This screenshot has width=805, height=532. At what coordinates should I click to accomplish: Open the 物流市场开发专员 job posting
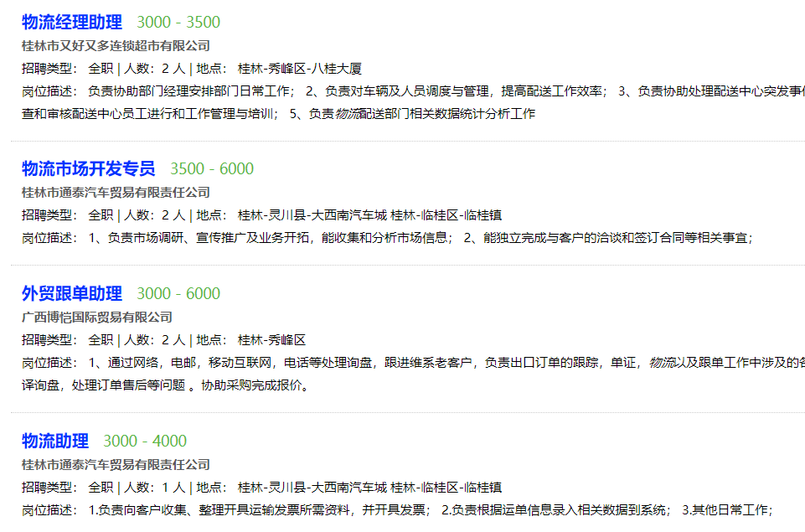pyautogui.click(x=88, y=168)
